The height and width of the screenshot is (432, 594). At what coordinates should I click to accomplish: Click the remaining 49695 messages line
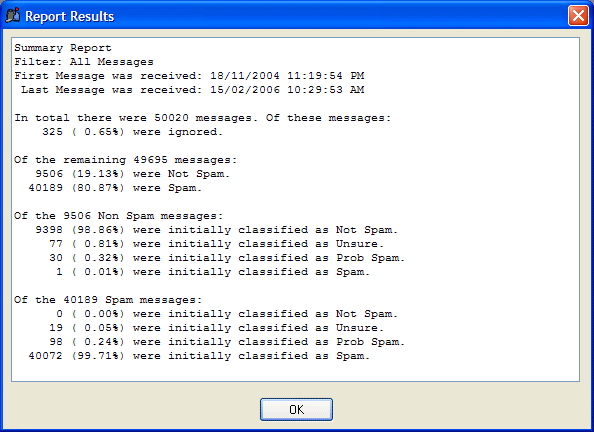tap(126, 160)
